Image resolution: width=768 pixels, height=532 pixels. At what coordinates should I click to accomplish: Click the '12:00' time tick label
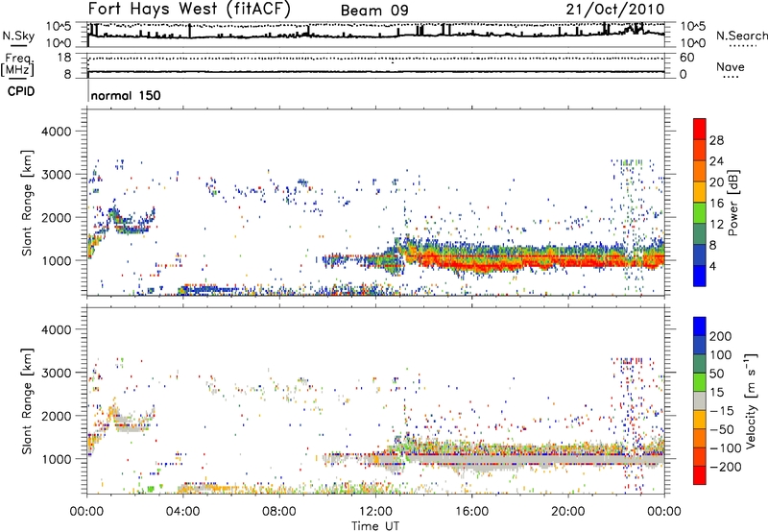(375, 512)
